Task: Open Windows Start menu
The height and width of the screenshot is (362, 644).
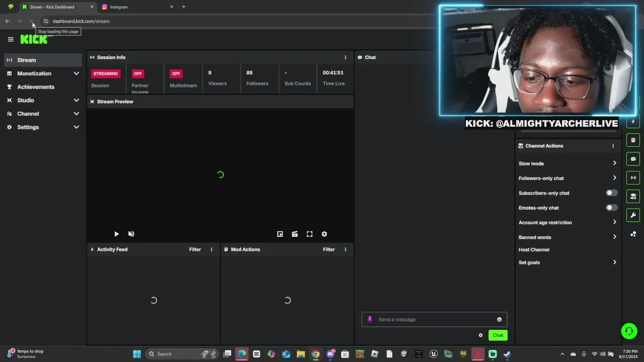Action: tap(137, 354)
